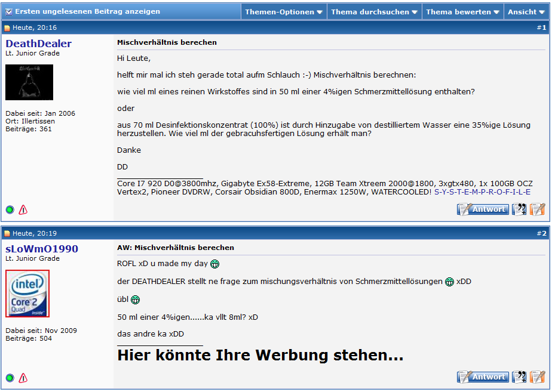The image size is (552, 392).
Task: Open the permalink #1 of the first post
Action: point(542,28)
